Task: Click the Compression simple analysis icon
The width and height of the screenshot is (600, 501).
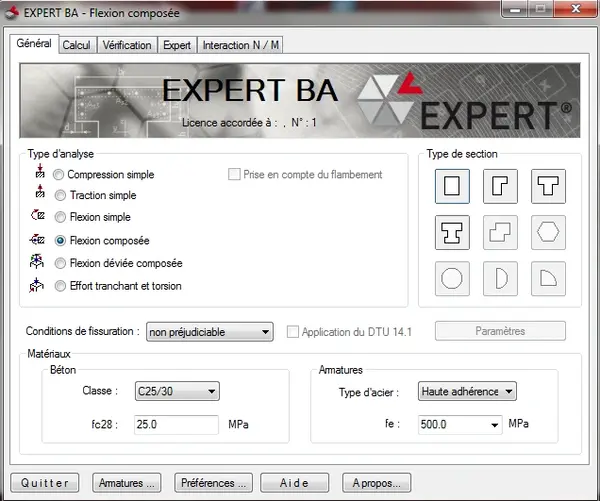Action: click(x=40, y=171)
